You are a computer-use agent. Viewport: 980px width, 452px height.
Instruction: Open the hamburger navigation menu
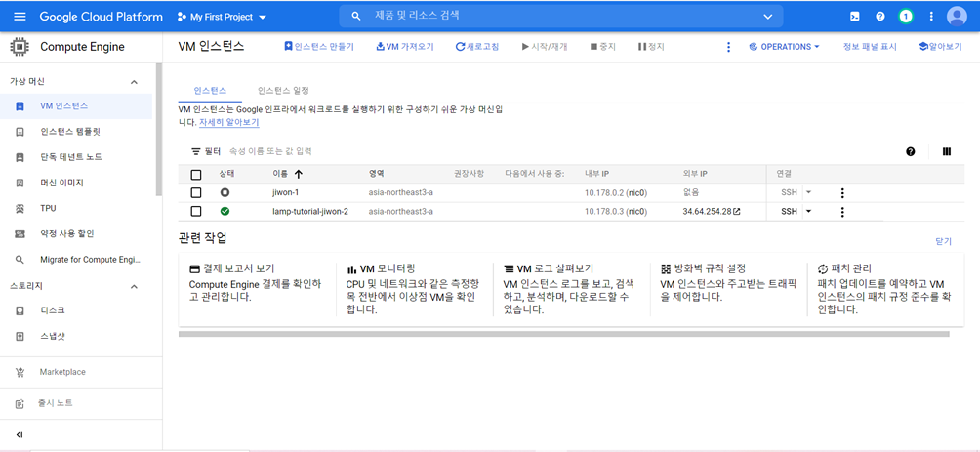click(x=20, y=17)
